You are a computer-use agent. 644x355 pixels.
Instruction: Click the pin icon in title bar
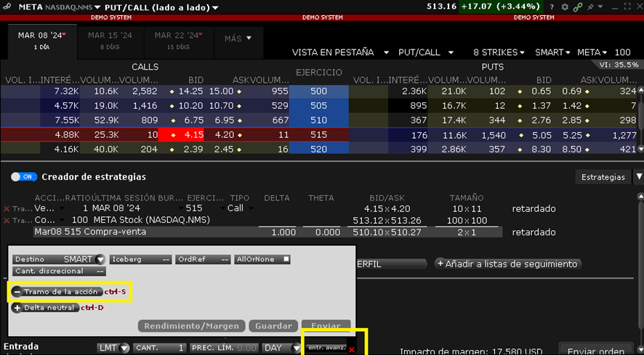pyautogui.click(x=589, y=7)
